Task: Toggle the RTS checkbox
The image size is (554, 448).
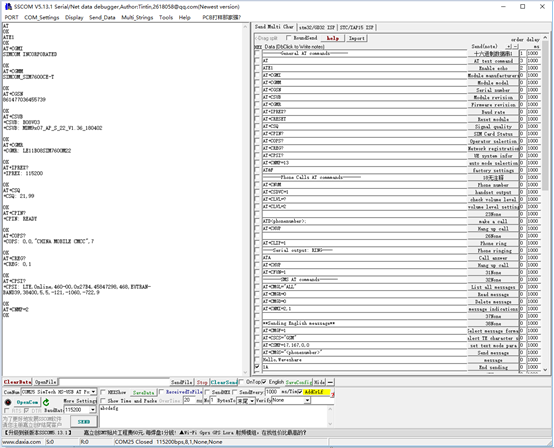Action: click(6, 410)
